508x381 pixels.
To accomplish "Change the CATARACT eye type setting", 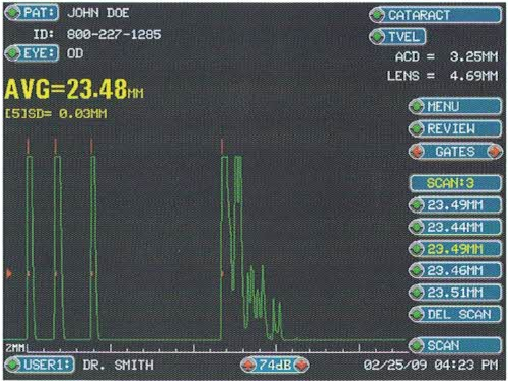I will pyautogui.click(x=435, y=15).
